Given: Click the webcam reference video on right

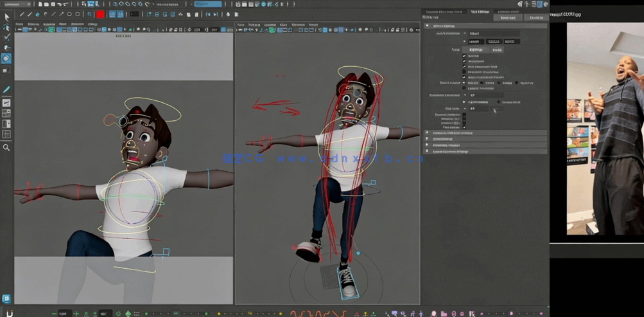Looking at the screenshot, I should click(x=605, y=129).
